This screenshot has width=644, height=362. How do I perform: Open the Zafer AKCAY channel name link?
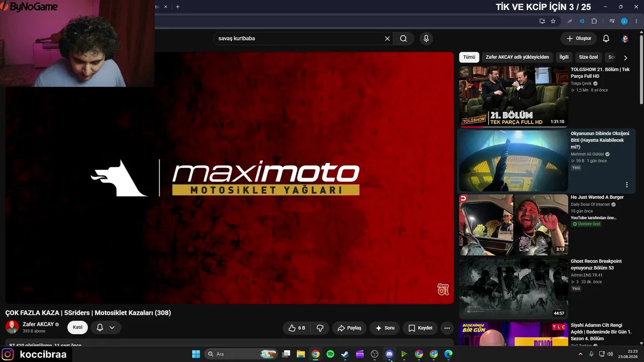[x=38, y=324]
